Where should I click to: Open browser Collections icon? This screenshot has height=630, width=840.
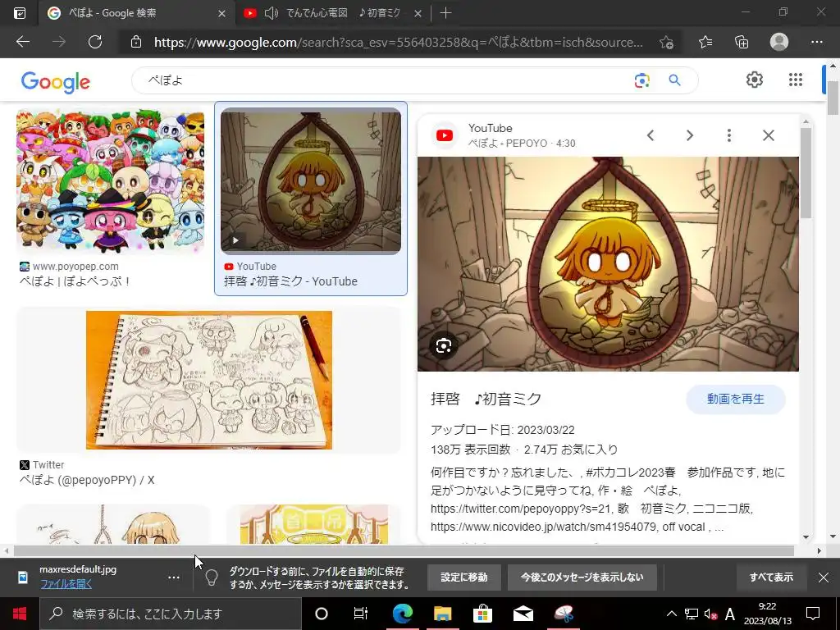pos(742,42)
